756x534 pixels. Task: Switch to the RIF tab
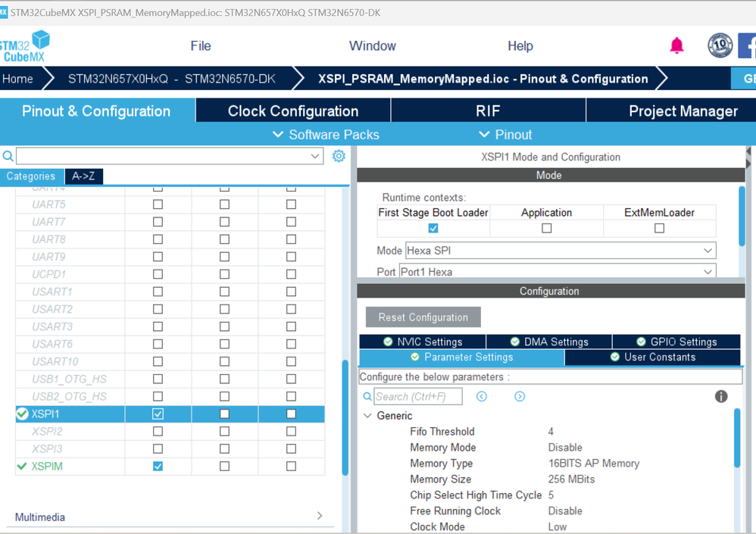[x=488, y=111]
